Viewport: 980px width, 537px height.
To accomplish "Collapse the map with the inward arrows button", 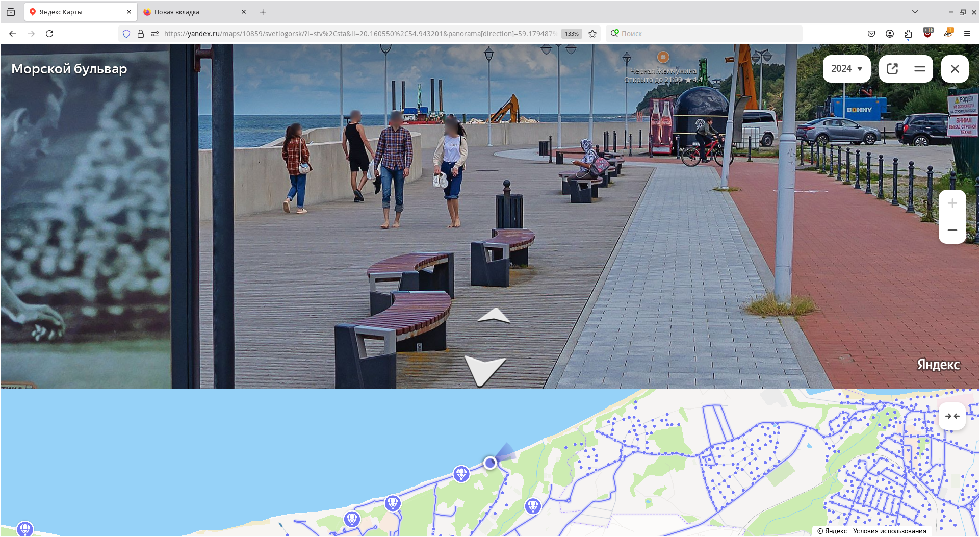I will click(952, 416).
